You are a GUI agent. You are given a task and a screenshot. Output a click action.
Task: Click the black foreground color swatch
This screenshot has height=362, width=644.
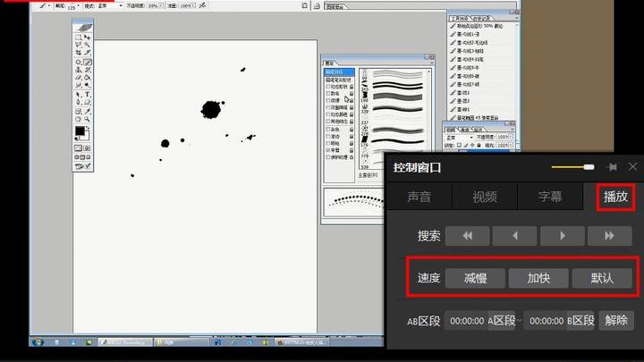(x=80, y=130)
